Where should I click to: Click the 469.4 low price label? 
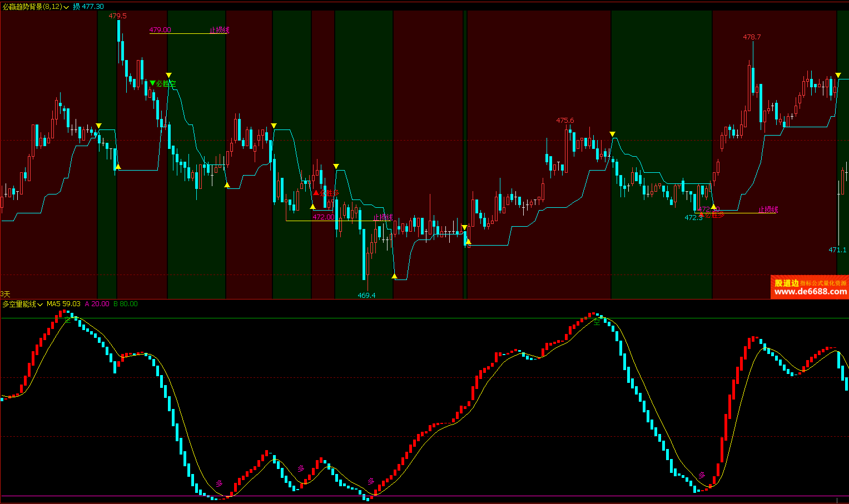coord(366,295)
